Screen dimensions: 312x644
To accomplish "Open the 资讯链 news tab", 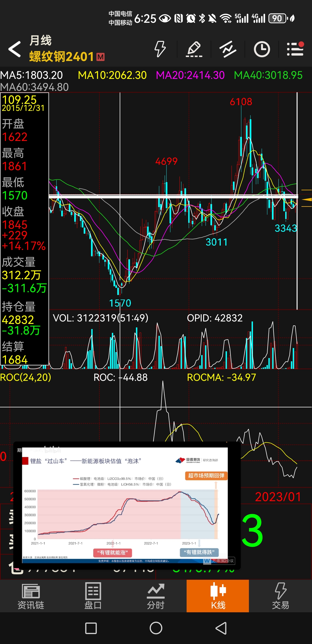I will 31,596.
